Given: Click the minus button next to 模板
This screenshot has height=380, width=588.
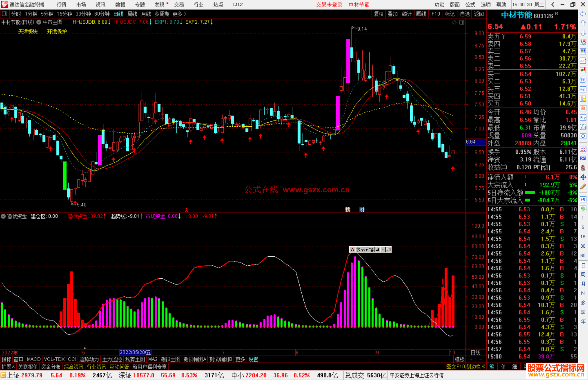Looking at the screenshot, I should pos(481,359).
